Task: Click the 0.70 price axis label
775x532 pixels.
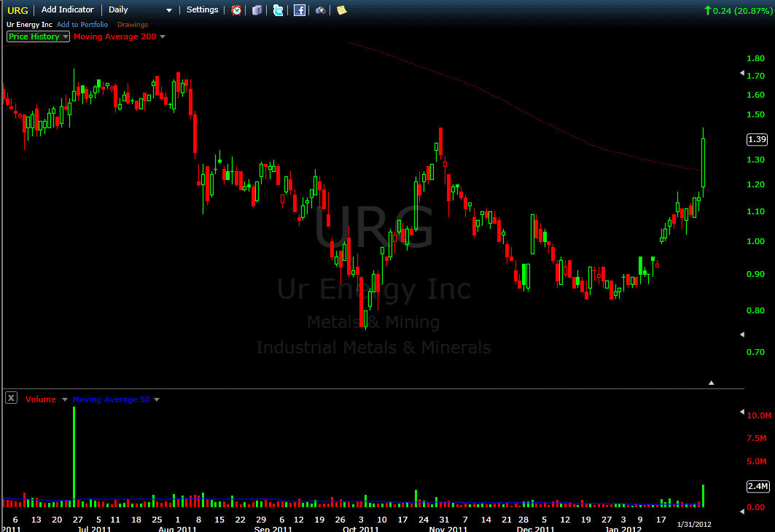Action: tap(756, 352)
